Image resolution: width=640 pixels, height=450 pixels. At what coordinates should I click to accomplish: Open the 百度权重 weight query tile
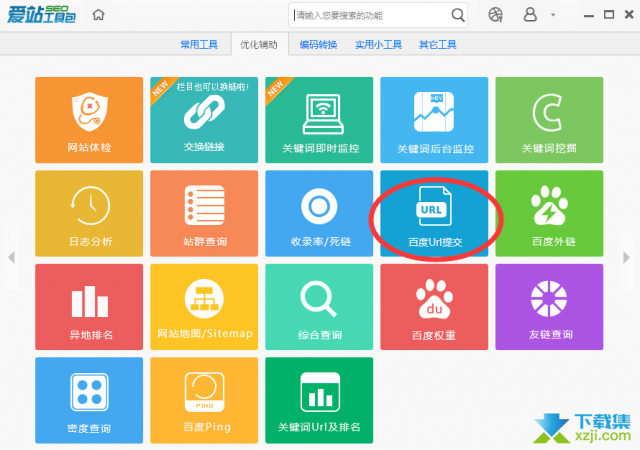click(434, 306)
